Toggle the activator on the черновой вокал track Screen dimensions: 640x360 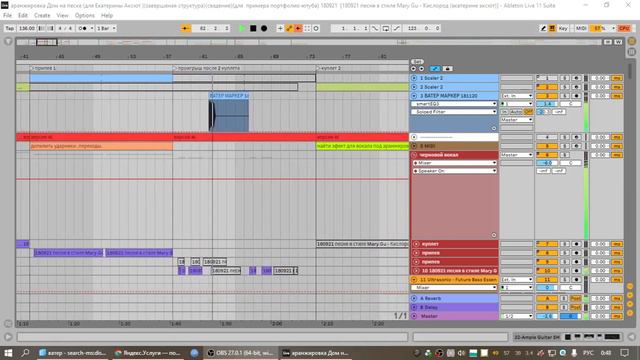547,155
